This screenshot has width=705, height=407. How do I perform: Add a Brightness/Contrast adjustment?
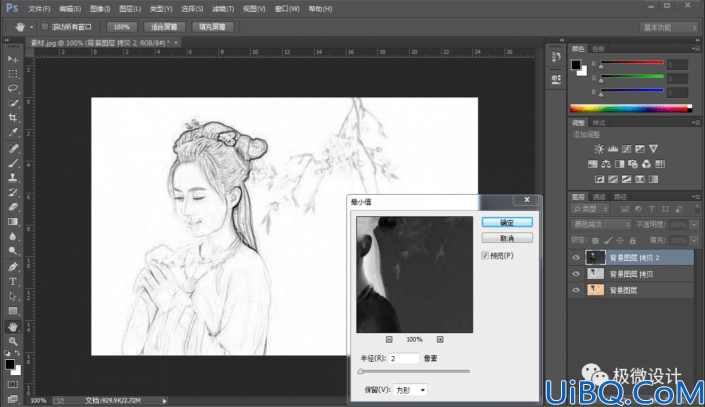(599, 149)
